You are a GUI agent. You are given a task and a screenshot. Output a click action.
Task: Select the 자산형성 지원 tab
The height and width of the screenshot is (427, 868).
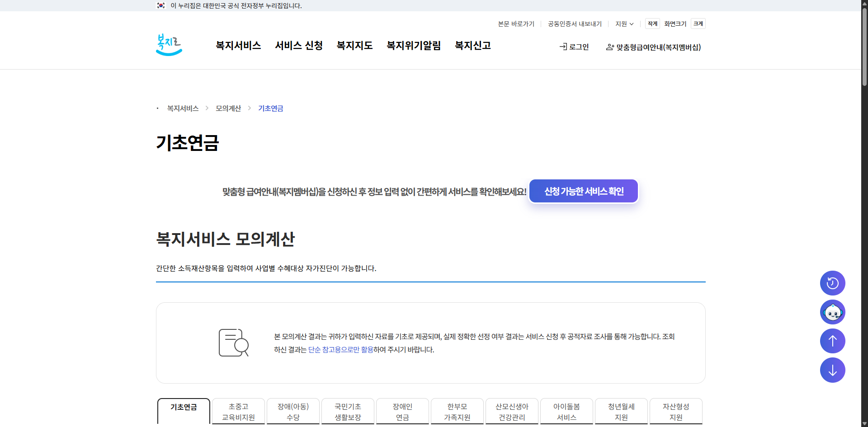pos(676,412)
